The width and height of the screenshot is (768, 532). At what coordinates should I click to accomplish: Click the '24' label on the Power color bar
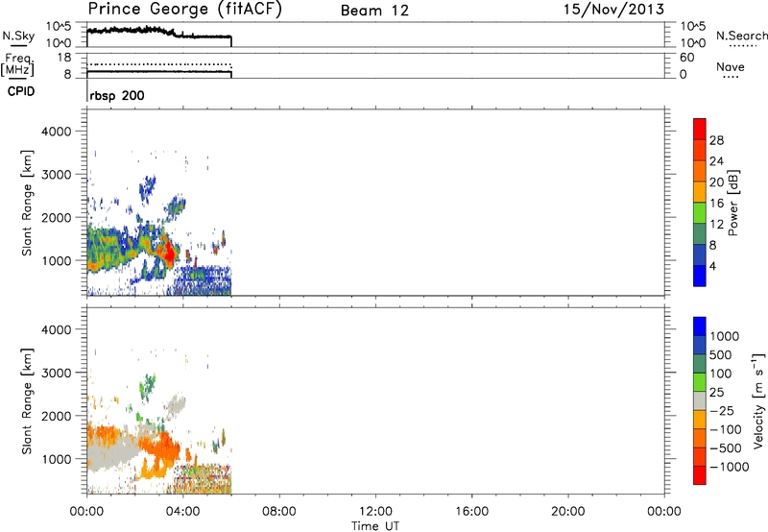[716, 161]
